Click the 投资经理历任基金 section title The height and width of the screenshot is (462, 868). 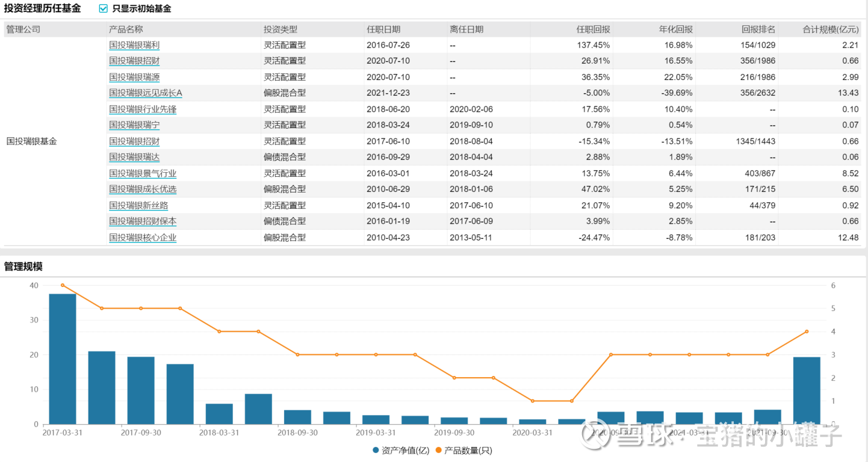tap(42, 9)
